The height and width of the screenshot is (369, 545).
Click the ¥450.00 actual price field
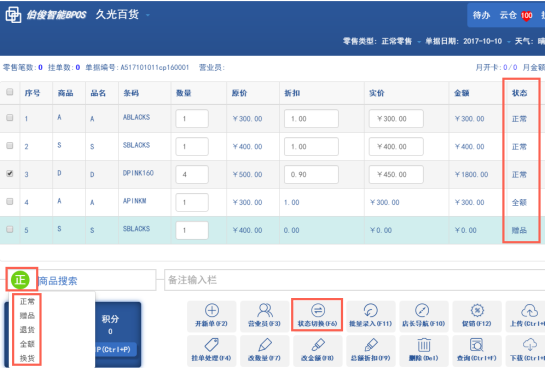[x=396, y=174]
